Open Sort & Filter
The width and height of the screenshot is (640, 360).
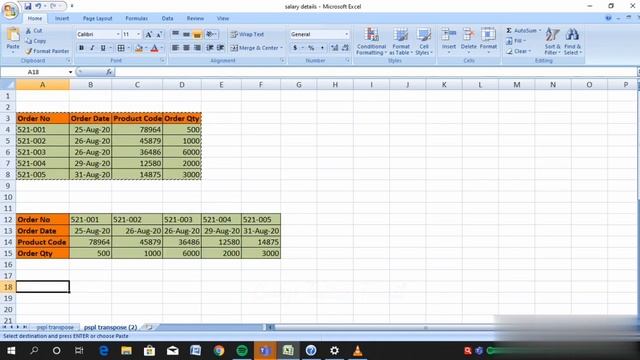(x=552, y=41)
